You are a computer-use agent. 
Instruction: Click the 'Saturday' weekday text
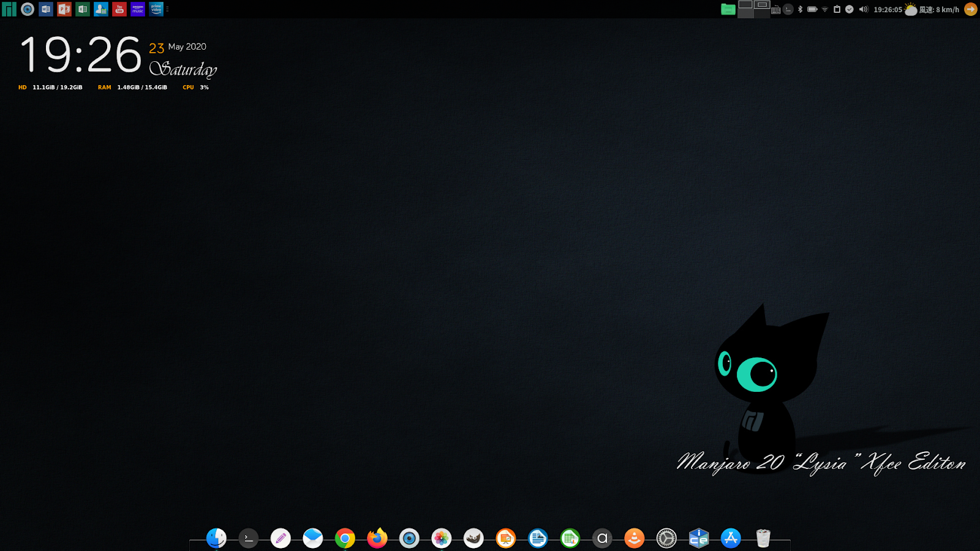click(x=183, y=69)
